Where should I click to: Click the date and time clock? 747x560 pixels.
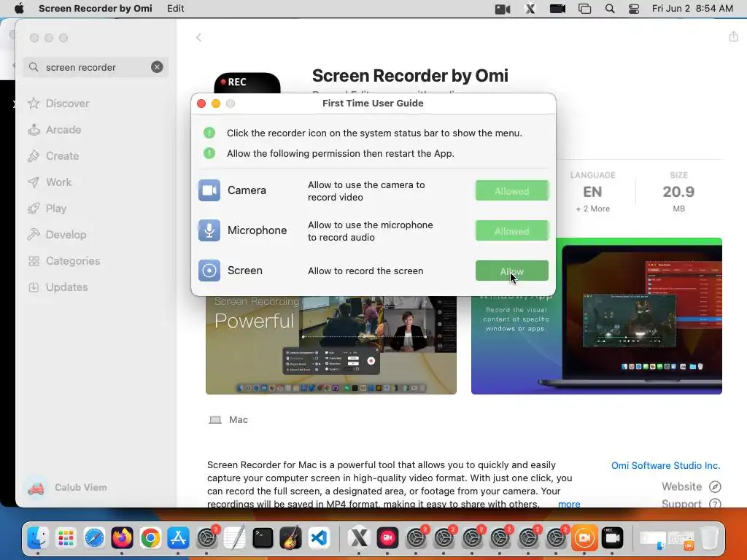(692, 9)
